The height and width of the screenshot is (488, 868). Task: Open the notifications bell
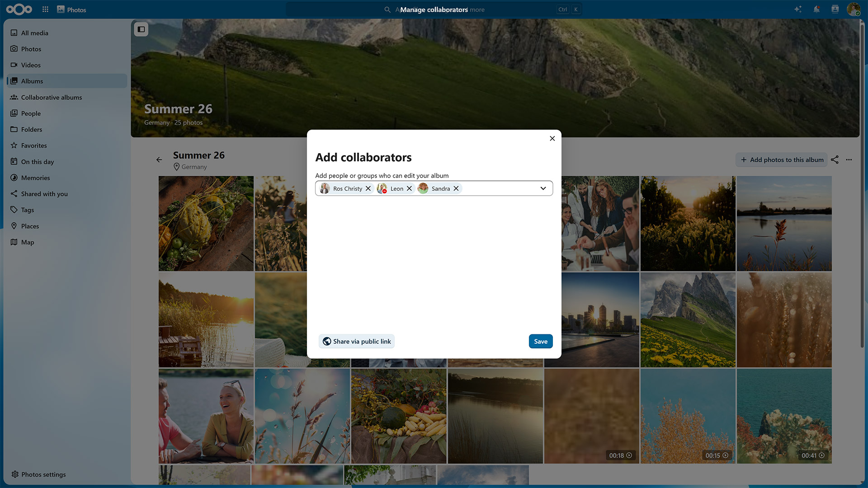[816, 9]
